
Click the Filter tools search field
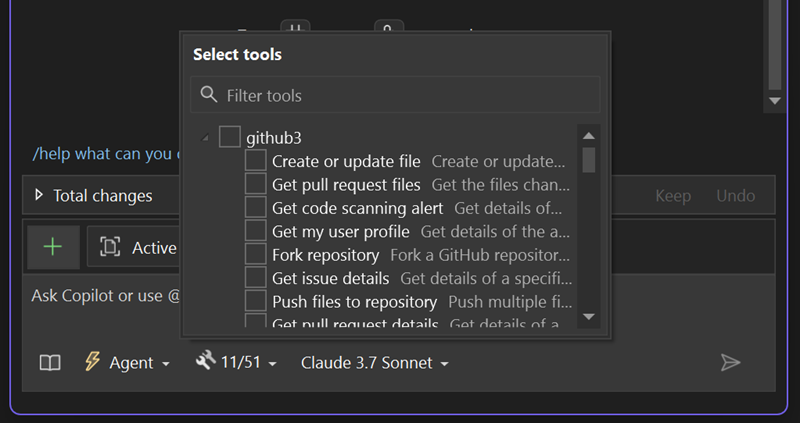[x=405, y=95]
